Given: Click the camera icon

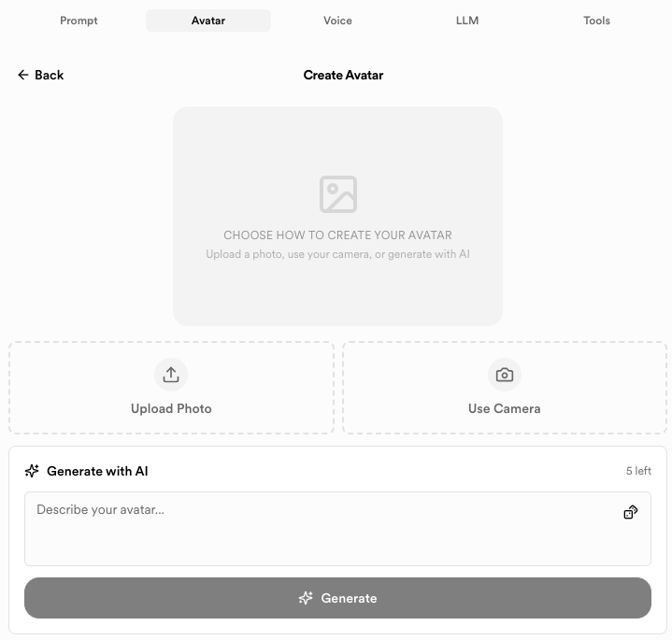Looking at the screenshot, I should click(x=505, y=375).
